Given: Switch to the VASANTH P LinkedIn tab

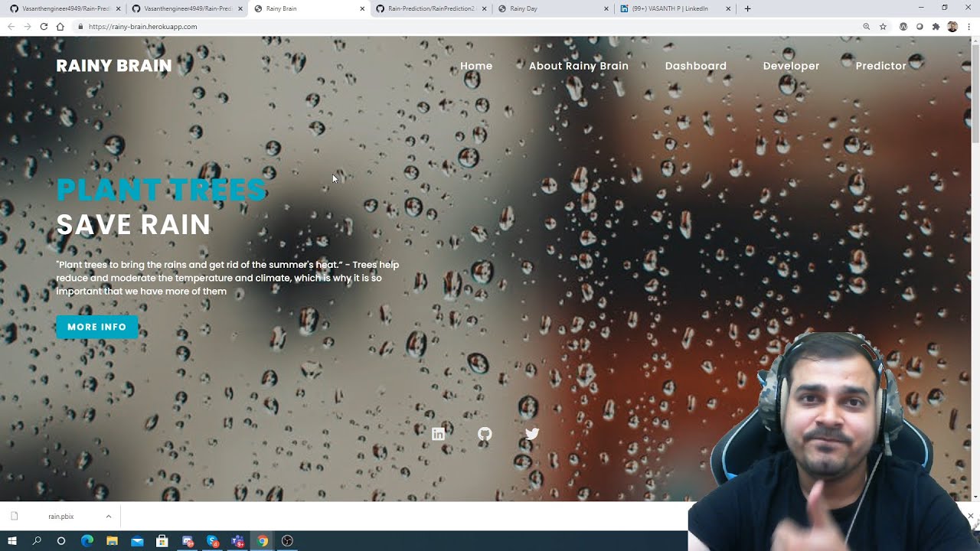Looking at the screenshot, I should [x=674, y=8].
